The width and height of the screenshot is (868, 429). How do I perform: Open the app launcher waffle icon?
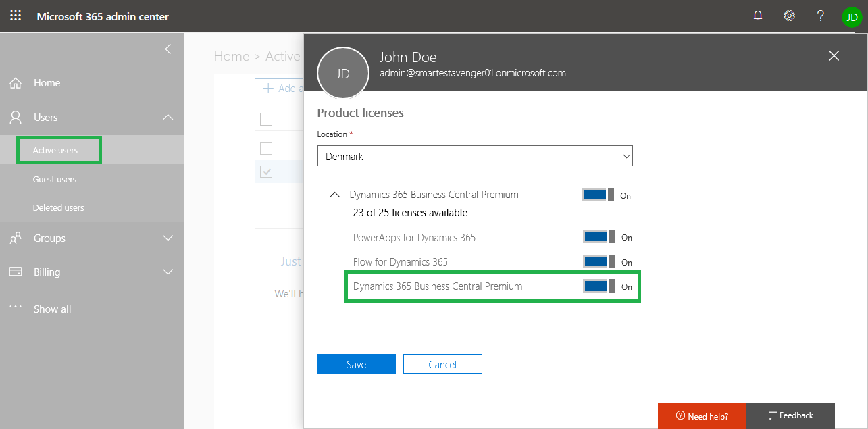16,16
